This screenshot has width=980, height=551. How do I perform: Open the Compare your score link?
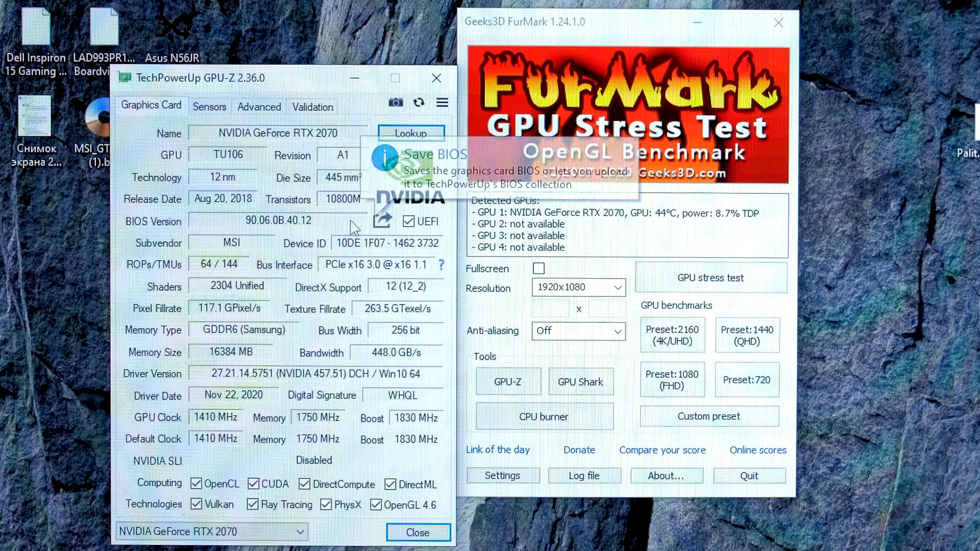click(x=662, y=450)
